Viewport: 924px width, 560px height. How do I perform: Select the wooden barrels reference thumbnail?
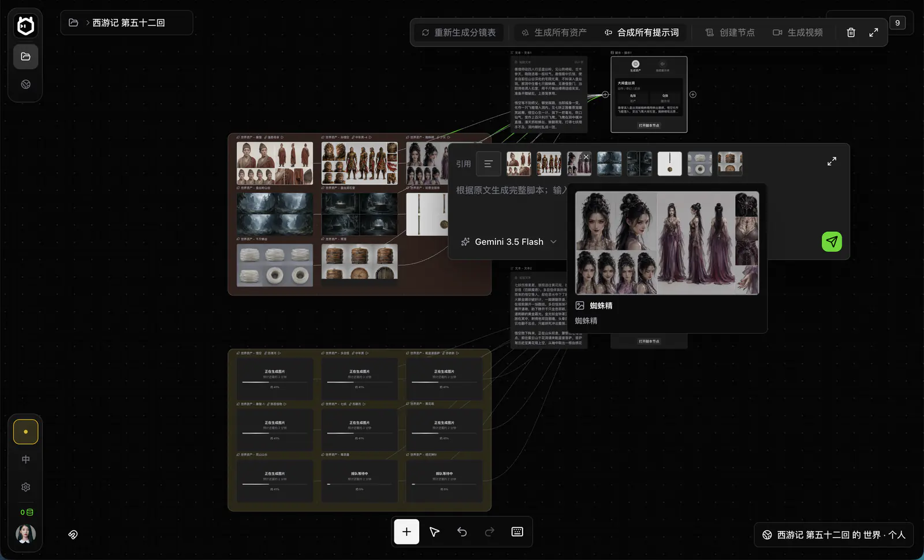[730, 164]
